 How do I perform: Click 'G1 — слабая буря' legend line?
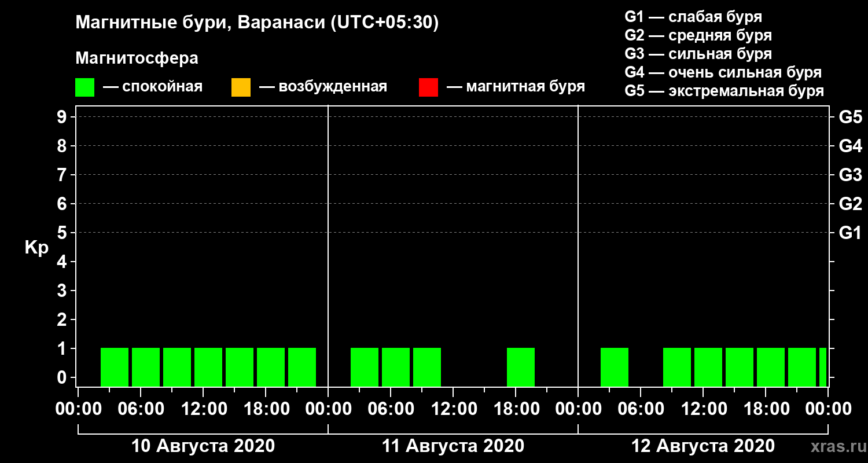[693, 16]
